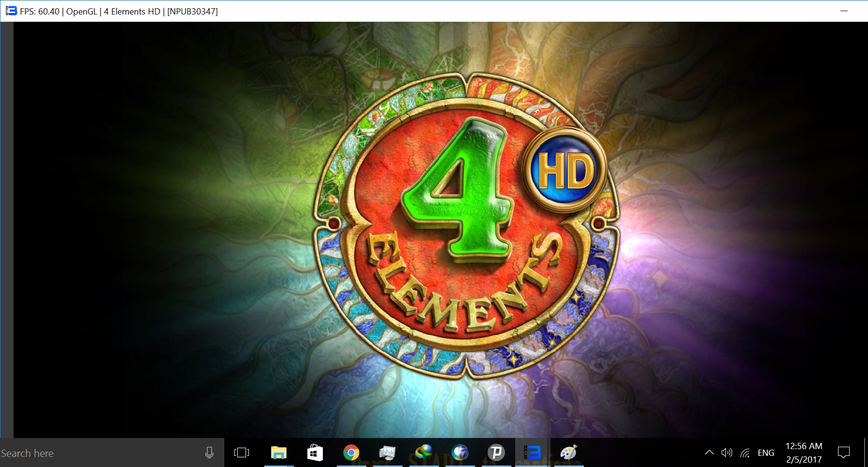Click the RPCS3 logo in title bar
The height and width of the screenshot is (467, 868).
point(11,11)
